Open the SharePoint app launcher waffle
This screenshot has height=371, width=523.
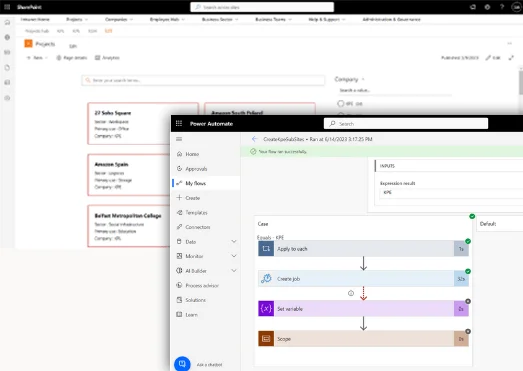pos(7,7)
